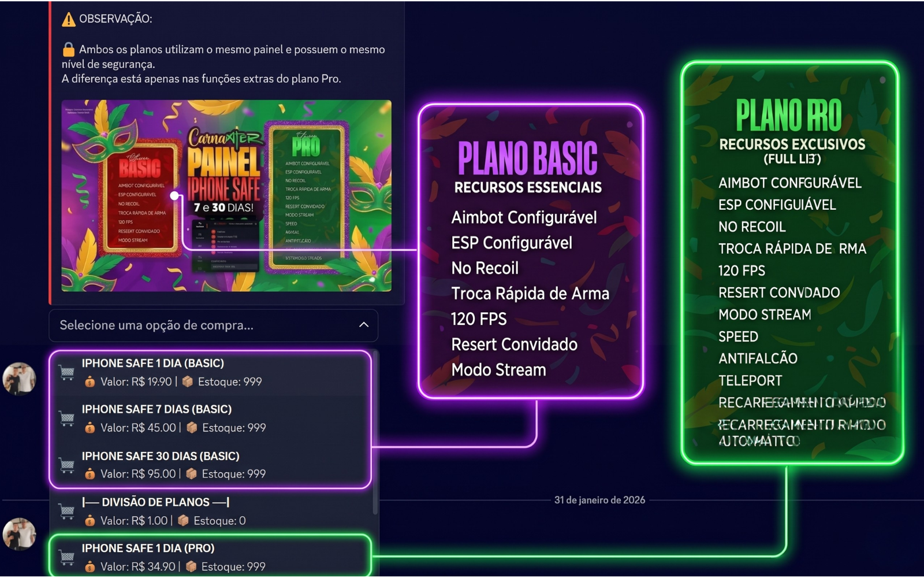Click the padlock icon before "Ambos os planos"
Viewport: 924px width, 578px height.
tap(69, 49)
